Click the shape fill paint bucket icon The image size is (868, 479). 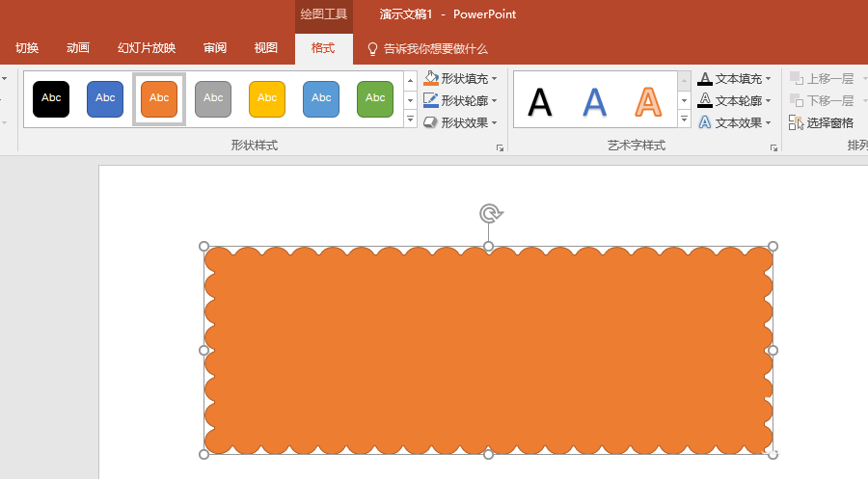(x=431, y=78)
